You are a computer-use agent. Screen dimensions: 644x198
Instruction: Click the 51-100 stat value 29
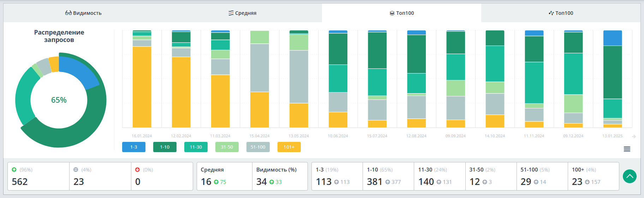pyautogui.click(x=526, y=182)
